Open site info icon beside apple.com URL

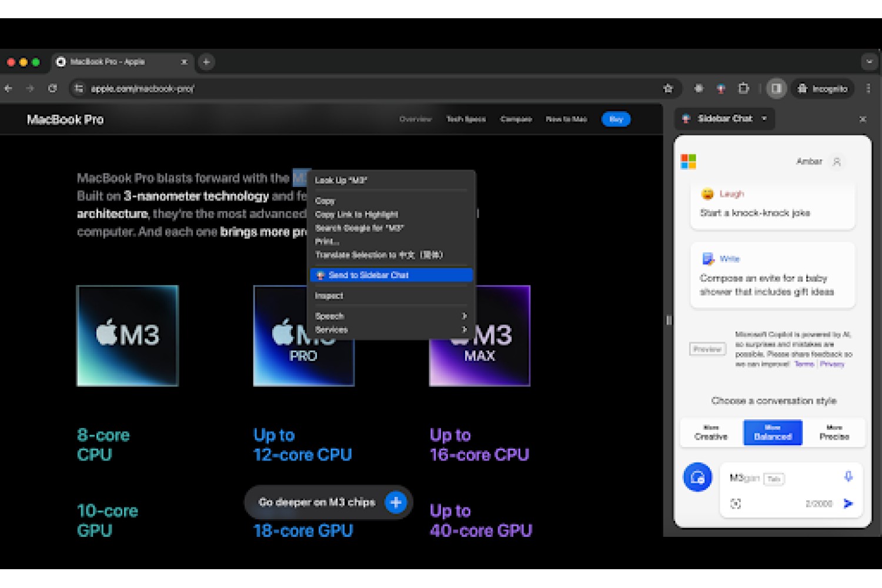tap(78, 88)
